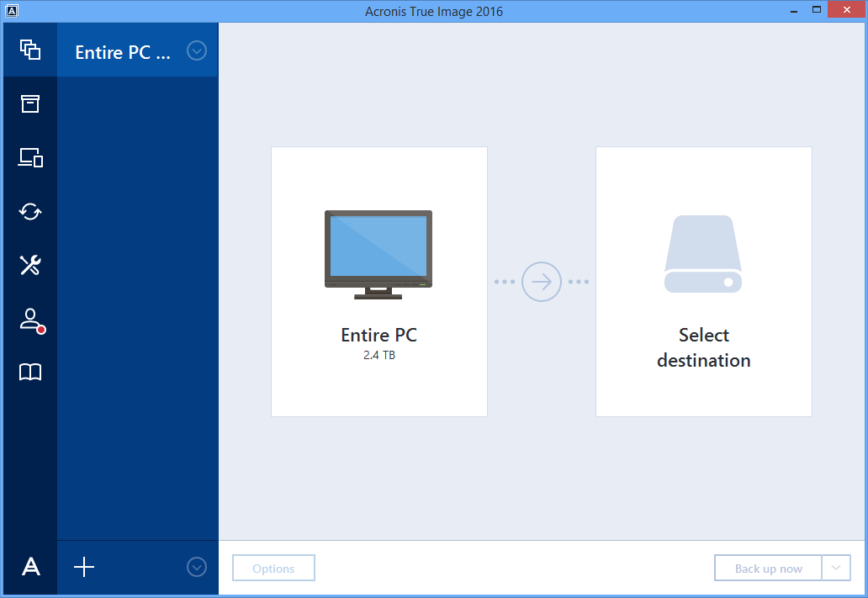Click the Back up now button
Viewport: 868px width, 598px height.
[x=769, y=568]
